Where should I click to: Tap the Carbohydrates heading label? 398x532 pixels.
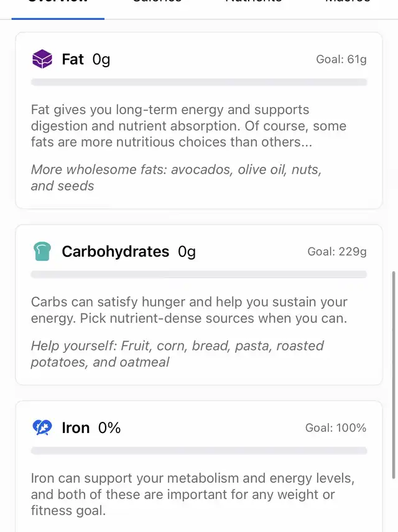(x=115, y=251)
